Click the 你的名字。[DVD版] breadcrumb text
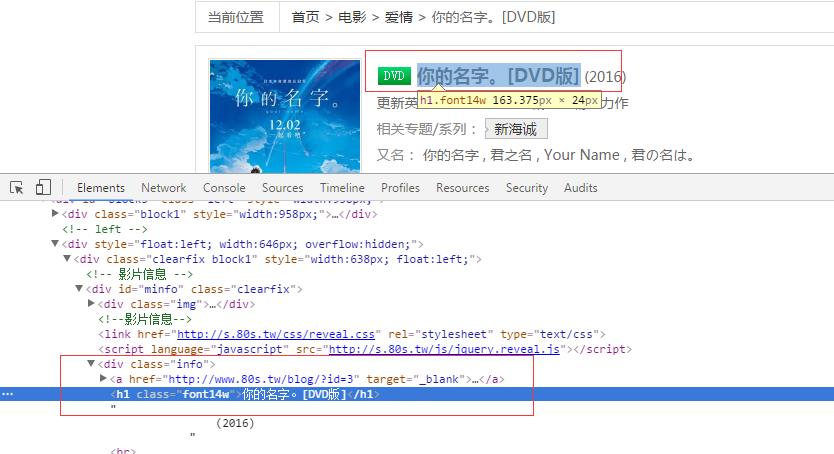This screenshot has height=454, width=834. point(493,18)
